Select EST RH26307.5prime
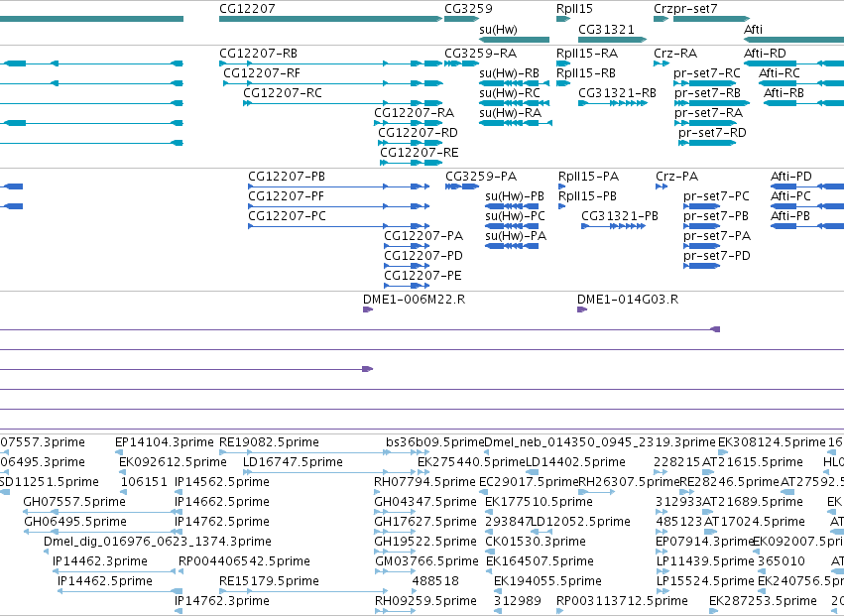 [x=597, y=492]
